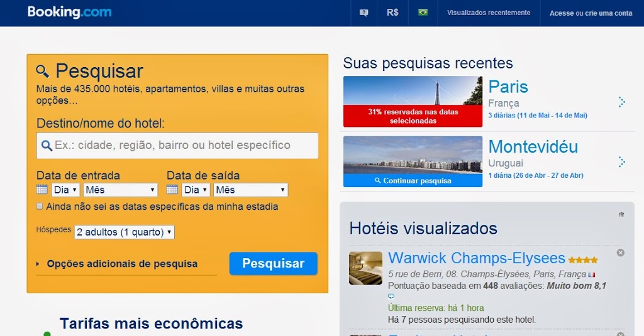
Task: Open the R$ currency selector
Action: pyautogui.click(x=392, y=13)
